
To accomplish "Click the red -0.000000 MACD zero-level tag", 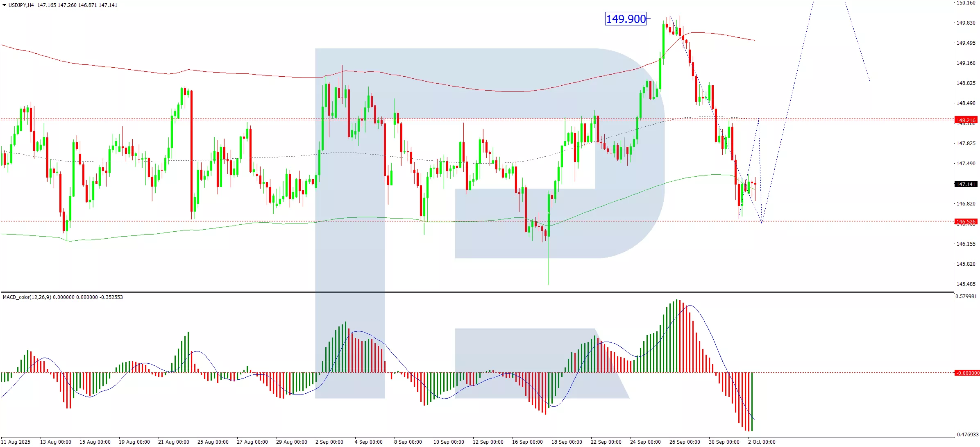I will pos(967,373).
